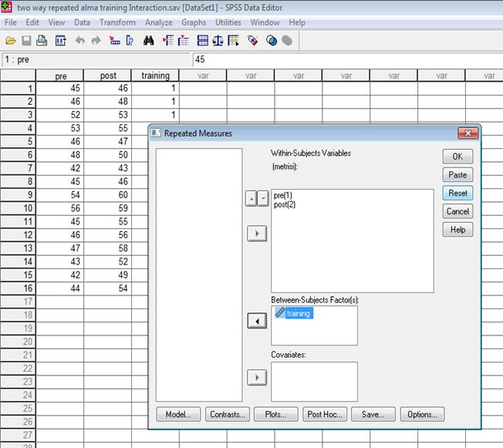The width and height of the screenshot is (503, 448).
Task: Open the Window menu
Action: click(265, 22)
